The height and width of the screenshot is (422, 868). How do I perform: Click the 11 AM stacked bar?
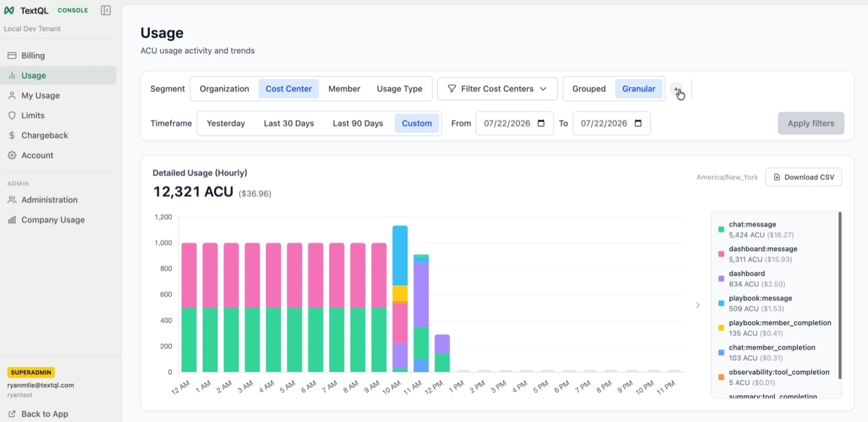coord(421,313)
